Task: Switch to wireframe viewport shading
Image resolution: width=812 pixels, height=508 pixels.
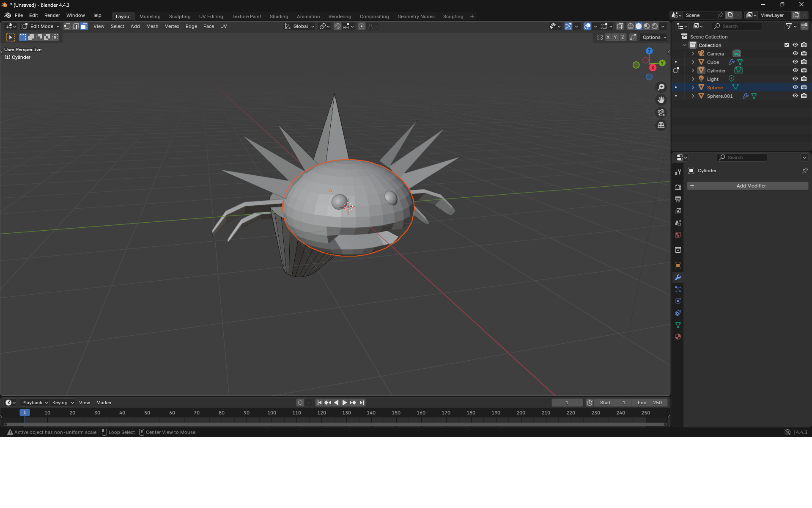Action: point(631,26)
